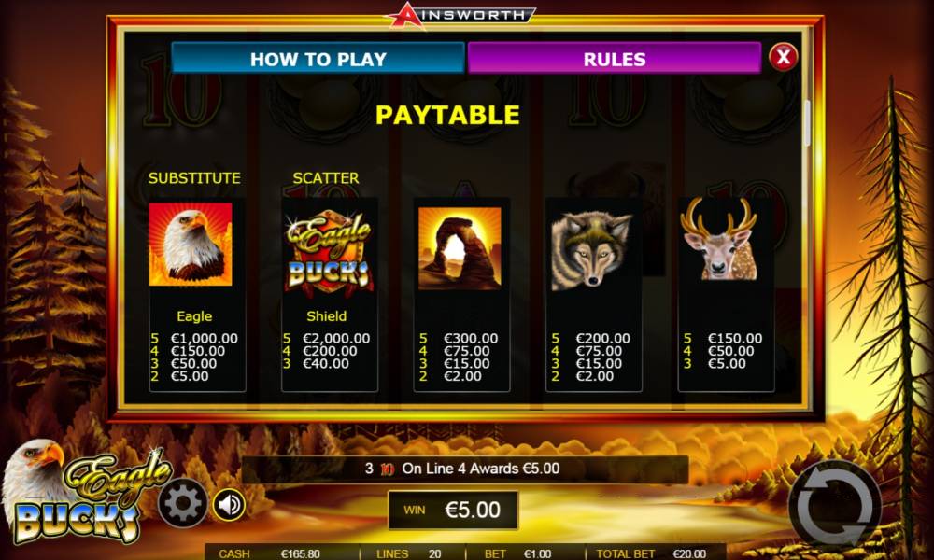Image resolution: width=934 pixels, height=560 pixels.
Task: Click the deer symbol
Action: pos(719,239)
